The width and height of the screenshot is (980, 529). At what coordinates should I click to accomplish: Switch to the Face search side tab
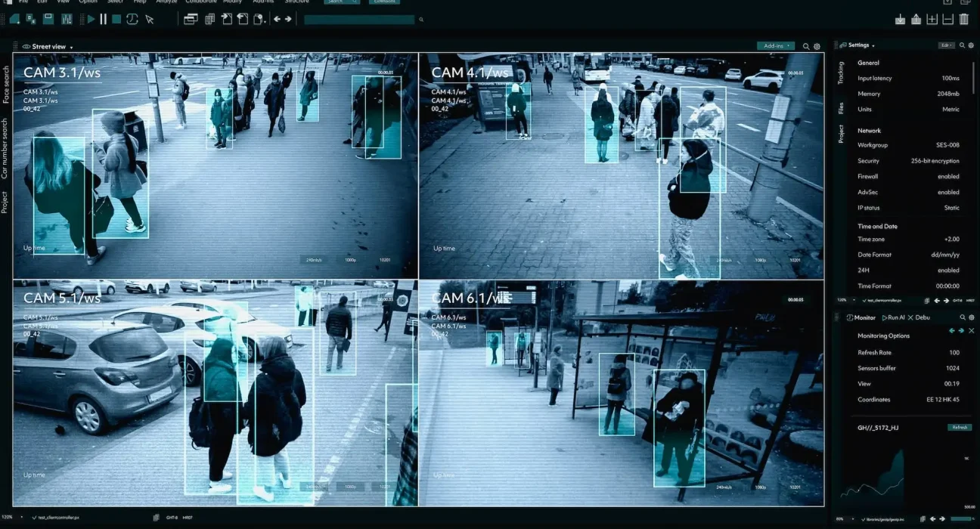[x=6, y=85]
